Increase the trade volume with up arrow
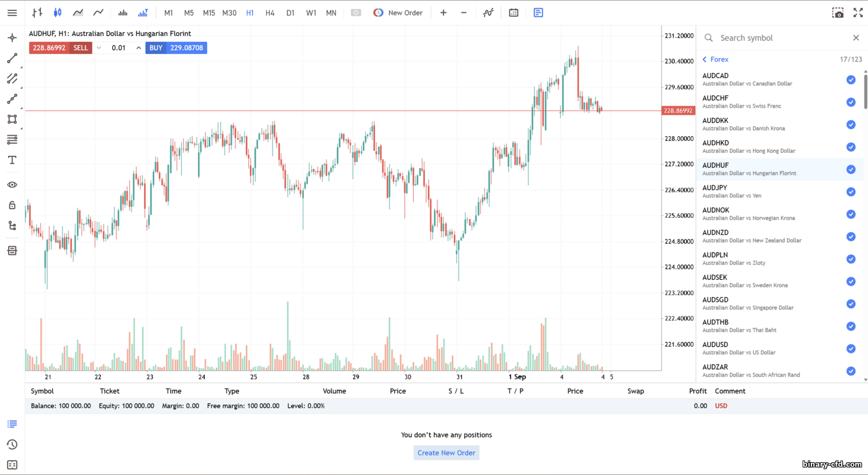 click(x=138, y=48)
